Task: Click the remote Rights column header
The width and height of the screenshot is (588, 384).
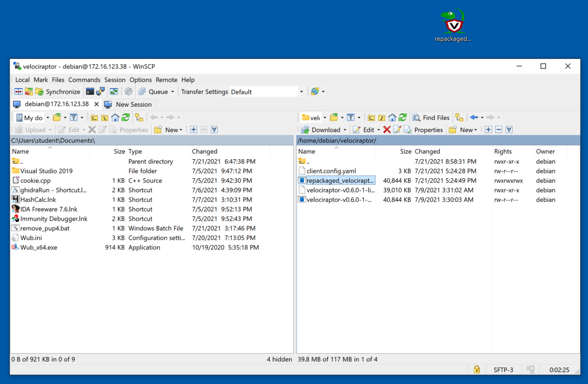Action: click(x=513, y=151)
